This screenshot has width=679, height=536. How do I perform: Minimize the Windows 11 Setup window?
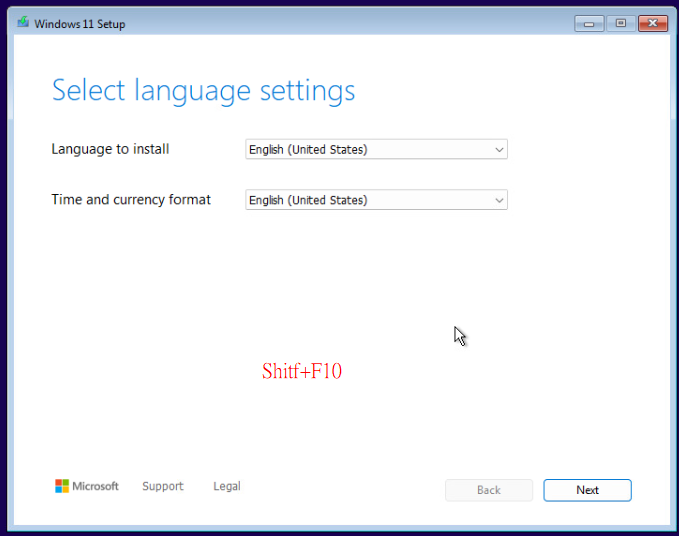click(589, 23)
